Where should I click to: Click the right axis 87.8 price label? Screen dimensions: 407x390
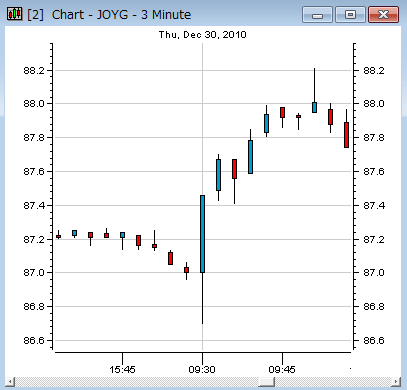[x=374, y=137]
